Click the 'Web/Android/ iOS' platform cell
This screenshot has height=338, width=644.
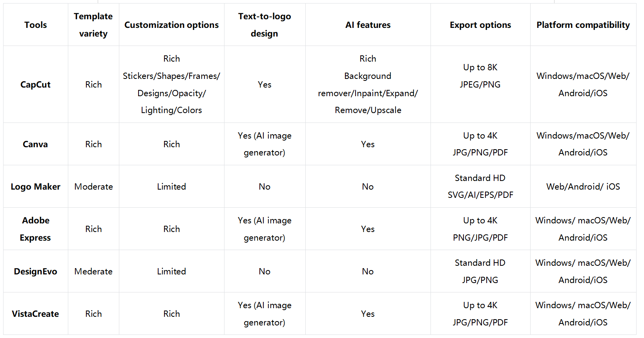pos(583,186)
